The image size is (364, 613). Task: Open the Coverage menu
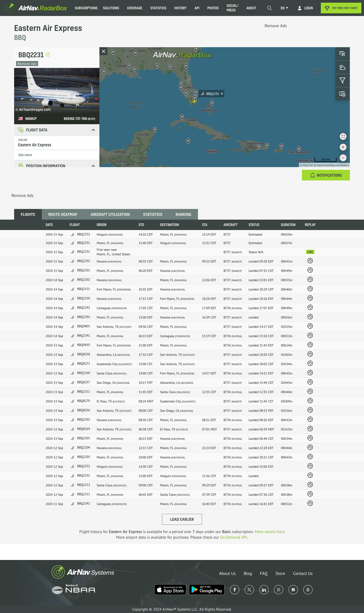(135, 8)
